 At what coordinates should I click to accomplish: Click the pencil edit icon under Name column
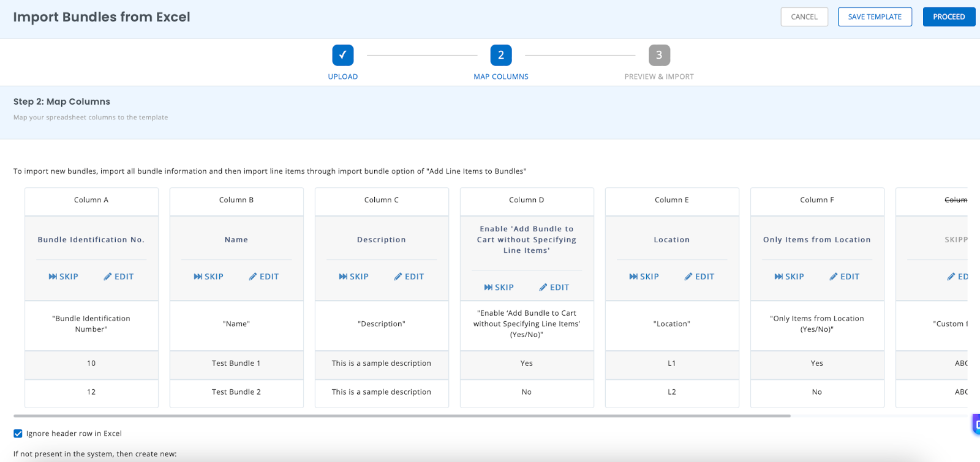click(x=253, y=277)
